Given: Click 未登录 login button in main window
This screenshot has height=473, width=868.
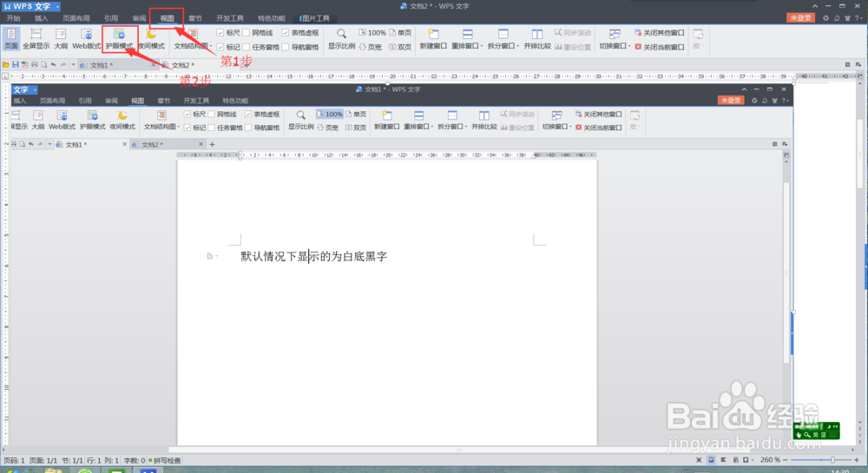Looking at the screenshot, I should click(800, 17).
